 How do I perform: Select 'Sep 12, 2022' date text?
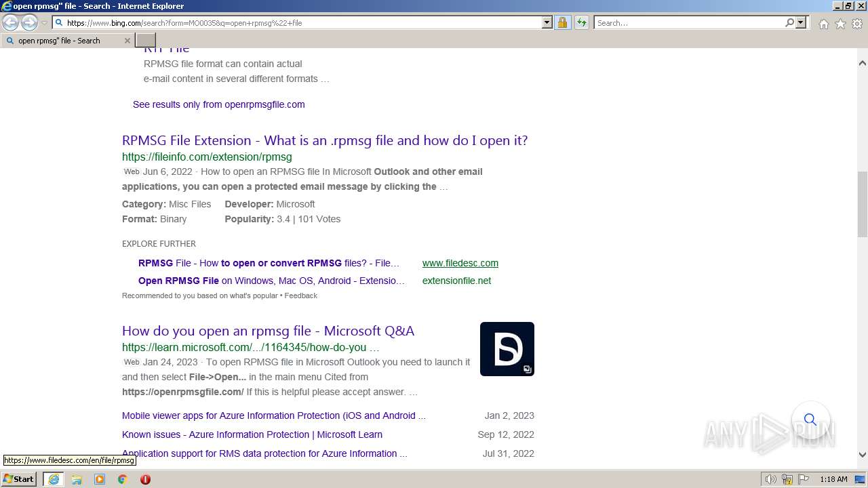506,434
